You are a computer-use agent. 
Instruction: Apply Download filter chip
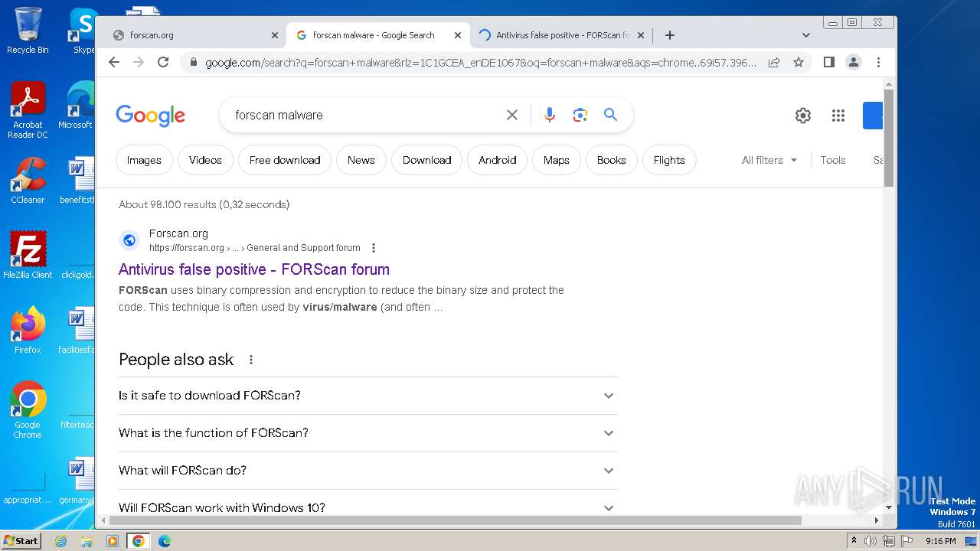click(x=426, y=160)
